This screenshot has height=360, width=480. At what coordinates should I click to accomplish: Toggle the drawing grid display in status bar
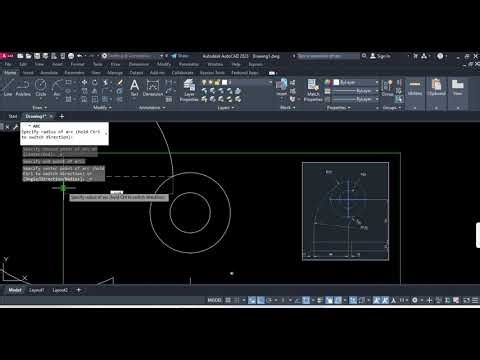pos(228,300)
